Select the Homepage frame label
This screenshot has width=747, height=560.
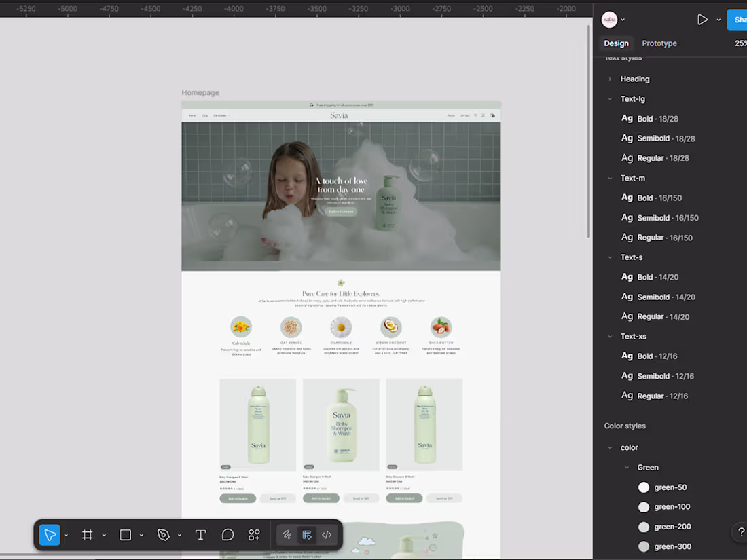[200, 92]
